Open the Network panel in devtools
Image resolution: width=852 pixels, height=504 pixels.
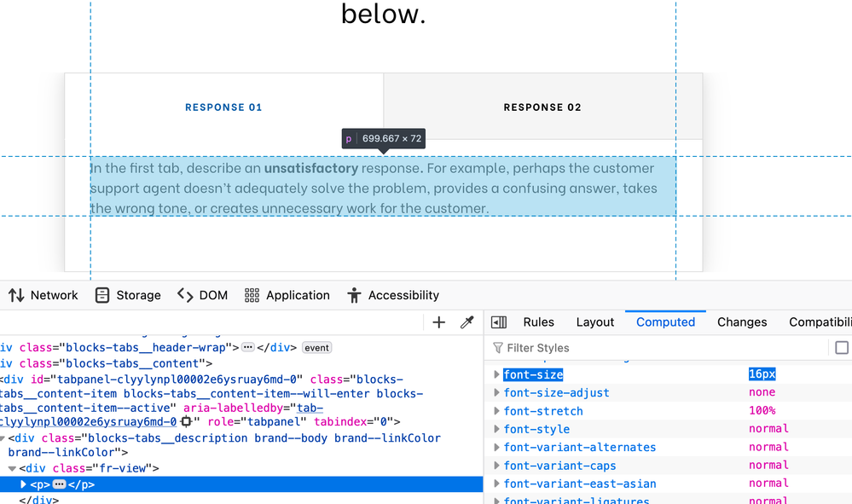pyautogui.click(x=43, y=295)
